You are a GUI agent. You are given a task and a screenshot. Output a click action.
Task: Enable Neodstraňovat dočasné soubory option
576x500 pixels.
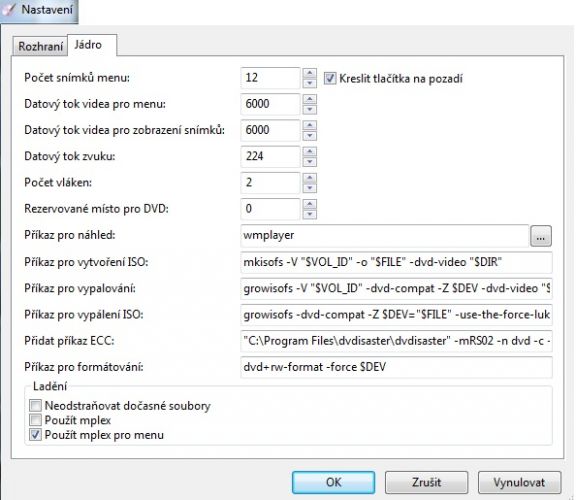coord(35,406)
